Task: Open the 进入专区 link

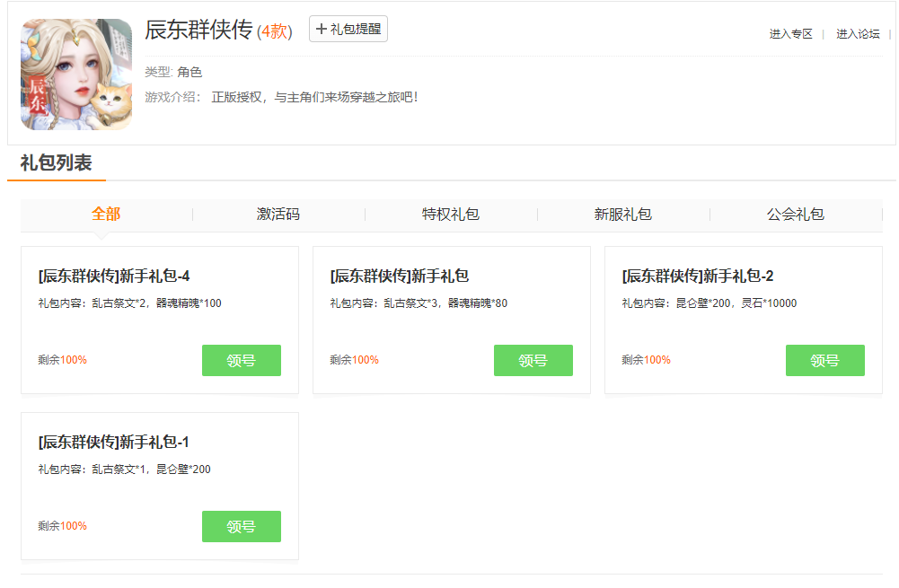Action: point(790,34)
